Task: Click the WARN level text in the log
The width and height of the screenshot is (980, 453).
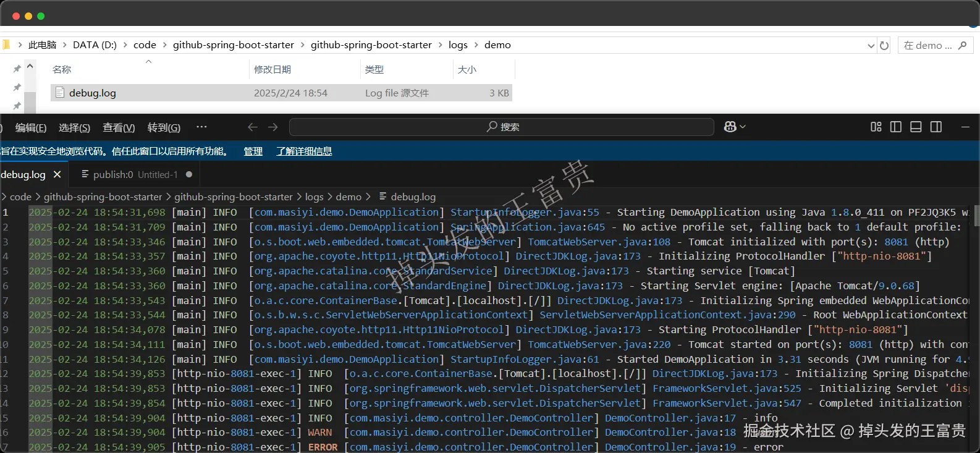Action: tap(319, 433)
